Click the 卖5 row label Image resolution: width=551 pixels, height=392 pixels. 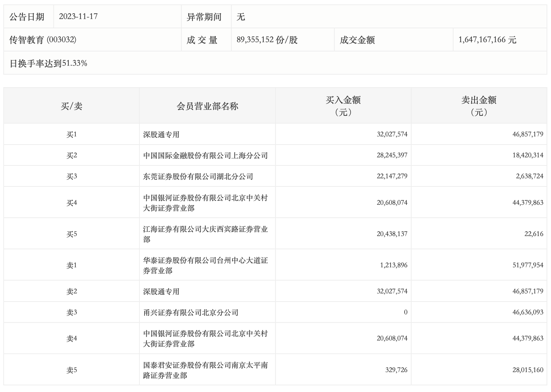pos(71,370)
